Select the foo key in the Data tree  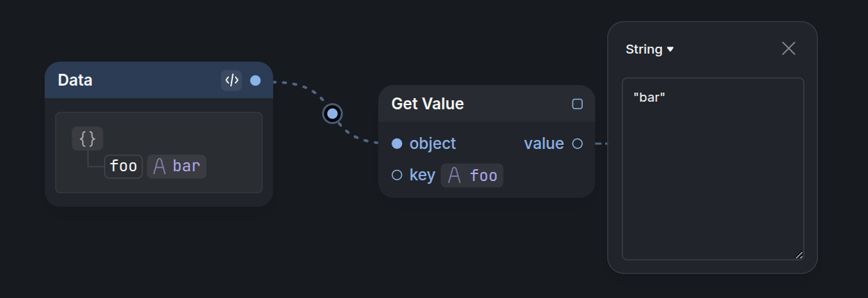(124, 167)
